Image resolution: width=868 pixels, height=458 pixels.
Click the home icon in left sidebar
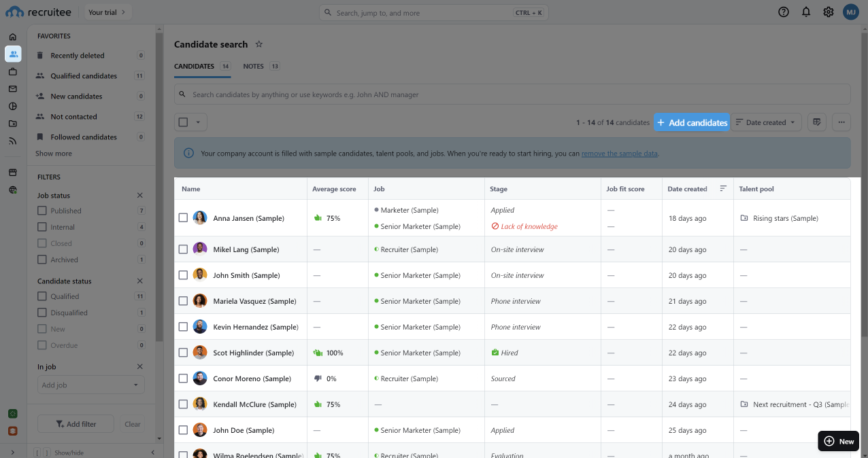[13, 37]
